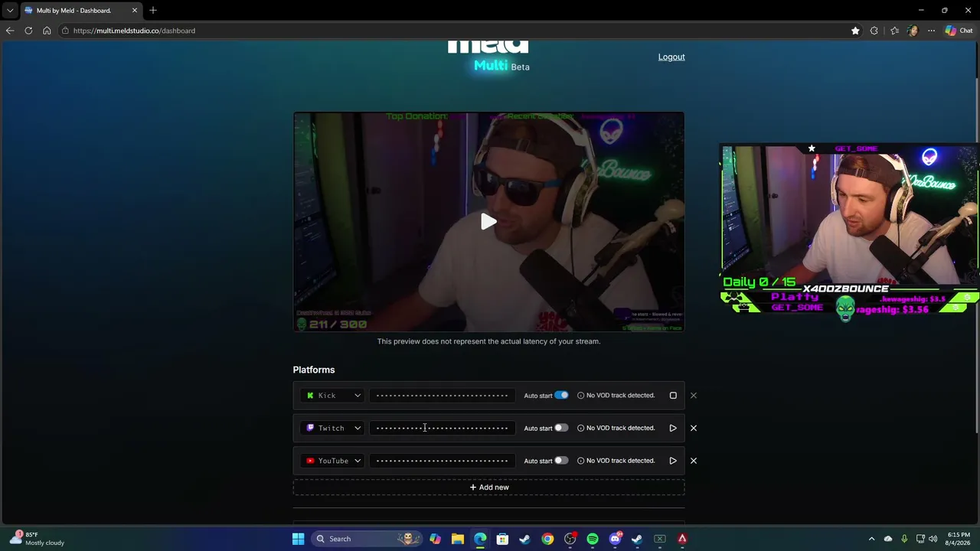Open the Favorites list
The height and width of the screenshot is (551, 980).
pos(894,31)
